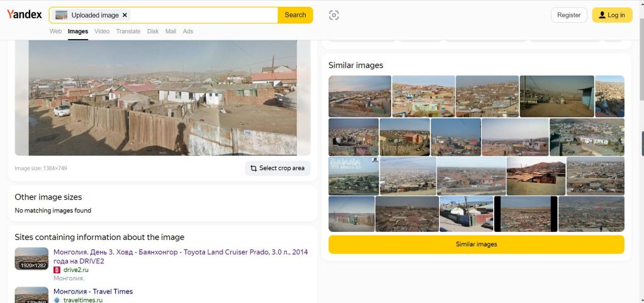Image resolution: width=644 pixels, height=303 pixels.
Task: Click the uploaded image thumbnail in search bar
Action: pyautogui.click(x=62, y=15)
